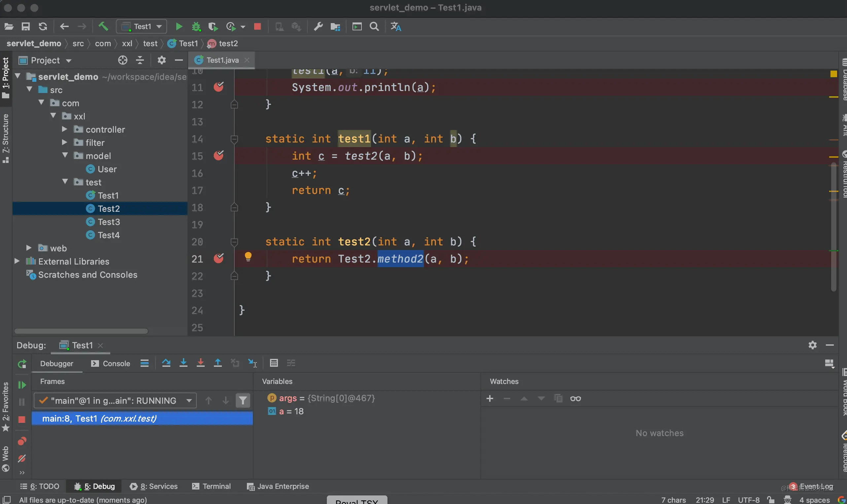Click the Build project hammer icon
Image resolution: width=847 pixels, height=504 pixels.
(x=103, y=26)
